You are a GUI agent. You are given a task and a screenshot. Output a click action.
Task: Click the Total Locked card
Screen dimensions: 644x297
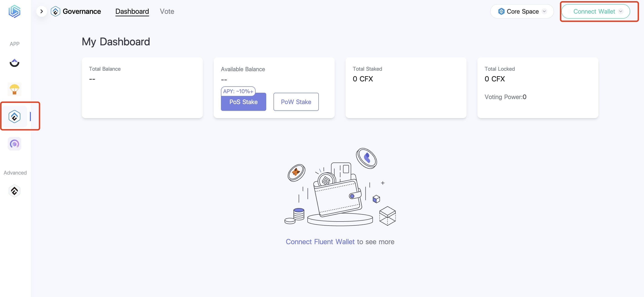tap(538, 88)
